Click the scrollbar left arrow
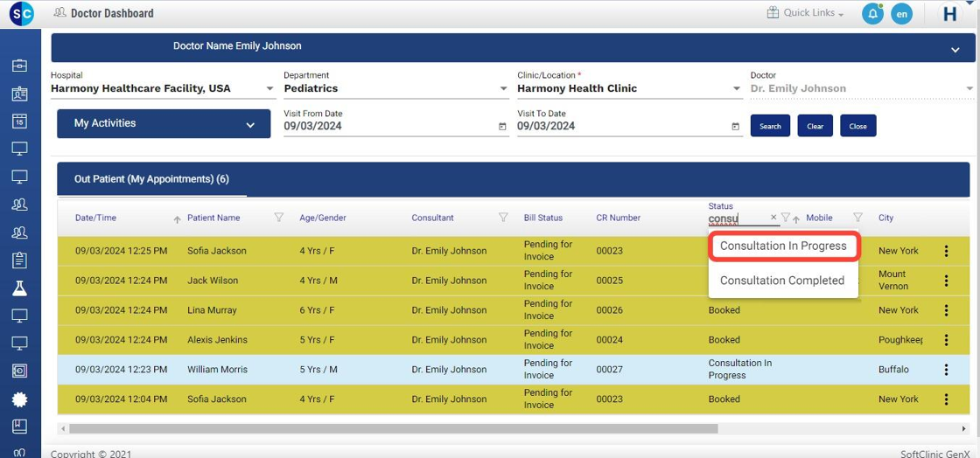Image resolution: width=980 pixels, height=458 pixels. click(x=62, y=429)
